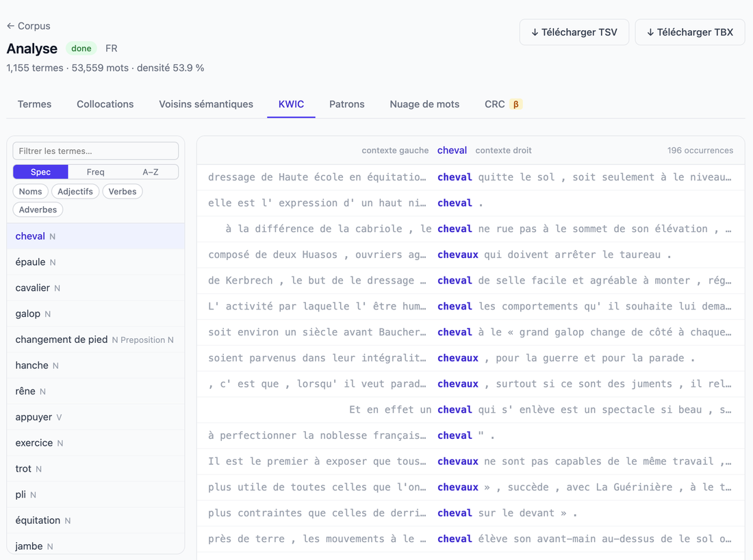The height and width of the screenshot is (560, 753).
Task: Open the Termes tab
Action: click(x=35, y=104)
